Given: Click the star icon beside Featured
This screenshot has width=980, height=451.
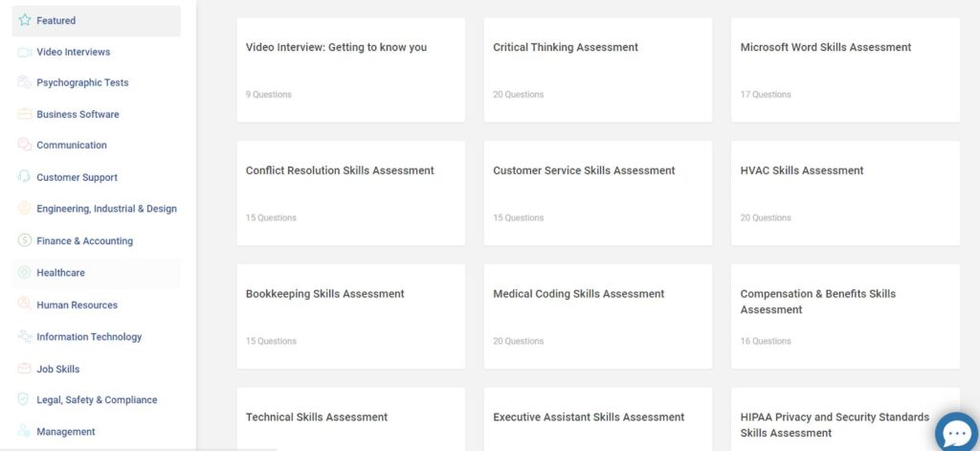Looking at the screenshot, I should [x=24, y=20].
